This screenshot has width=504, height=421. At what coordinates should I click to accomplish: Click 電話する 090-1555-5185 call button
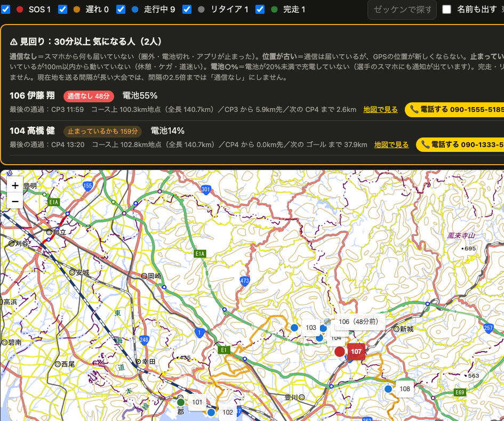pyautogui.click(x=454, y=109)
